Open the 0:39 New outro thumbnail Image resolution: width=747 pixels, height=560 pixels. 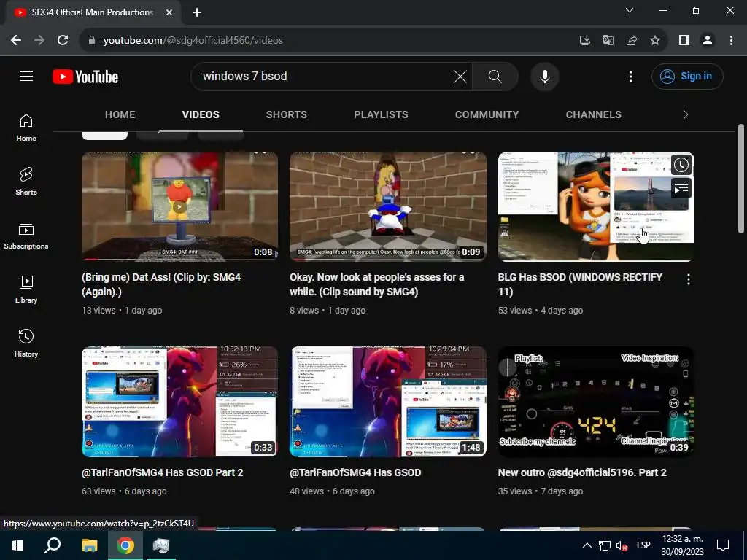tap(596, 402)
